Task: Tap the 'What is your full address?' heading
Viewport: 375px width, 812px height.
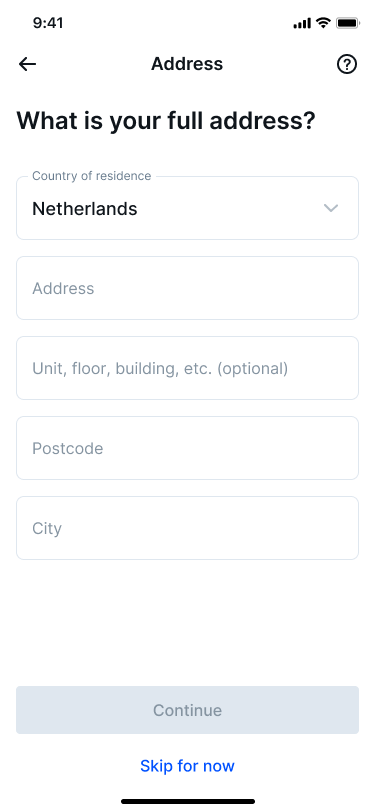Action: (x=166, y=121)
